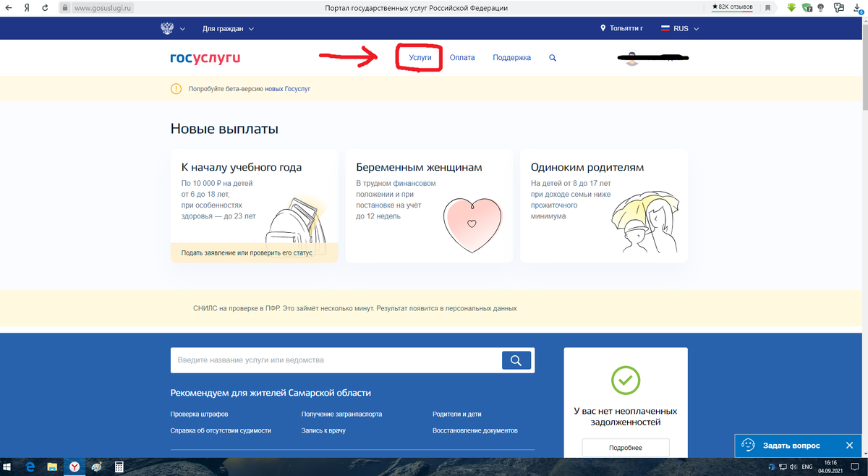868x476 pixels.
Task: Click the Подробнее button
Action: point(625,447)
